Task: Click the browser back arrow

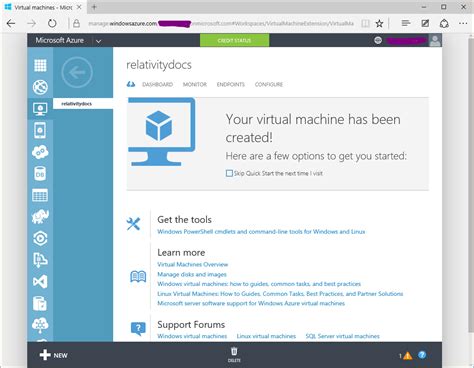Action: pos(11,23)
